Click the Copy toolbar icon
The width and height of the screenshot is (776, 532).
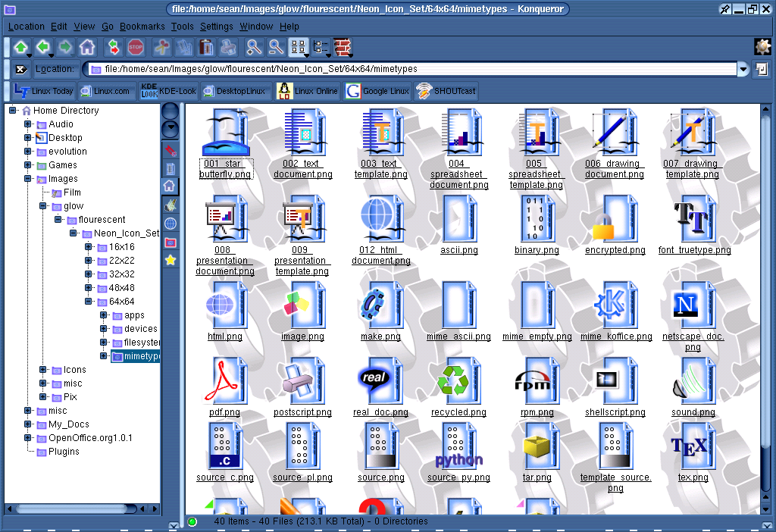(x=184, y=48)
